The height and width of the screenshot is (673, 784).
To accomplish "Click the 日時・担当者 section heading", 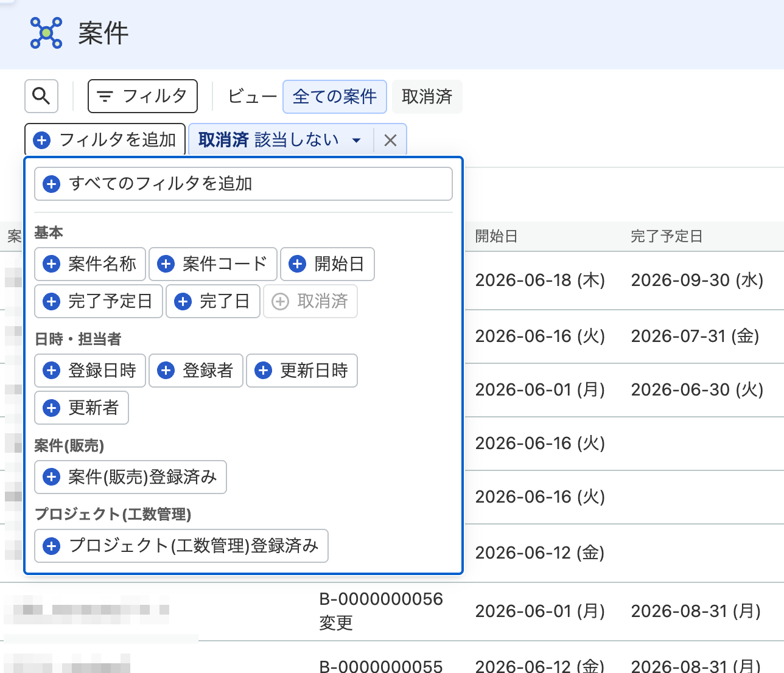I will click(78, 339).
